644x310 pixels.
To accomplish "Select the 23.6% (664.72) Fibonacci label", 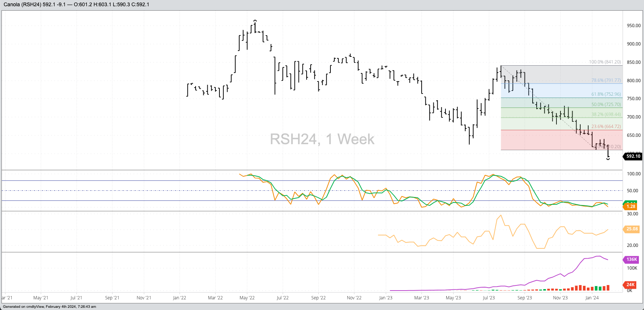I will point(606,127).
